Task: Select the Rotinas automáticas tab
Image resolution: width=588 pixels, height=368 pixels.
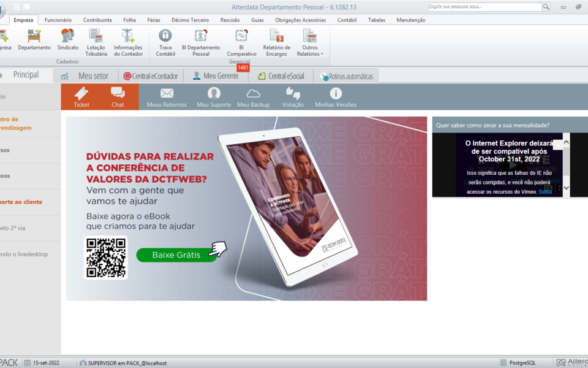Action: [x=346, y=76]
